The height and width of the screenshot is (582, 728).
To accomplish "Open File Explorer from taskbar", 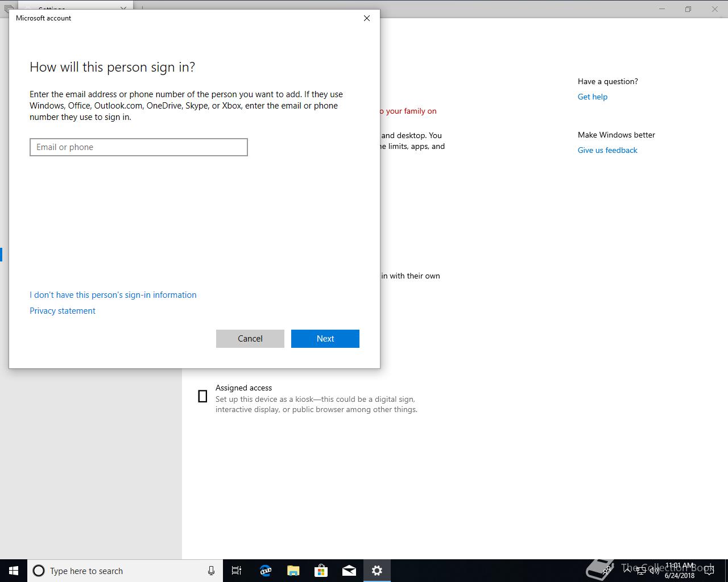I will pyautogui.click(x=293, y=571).
